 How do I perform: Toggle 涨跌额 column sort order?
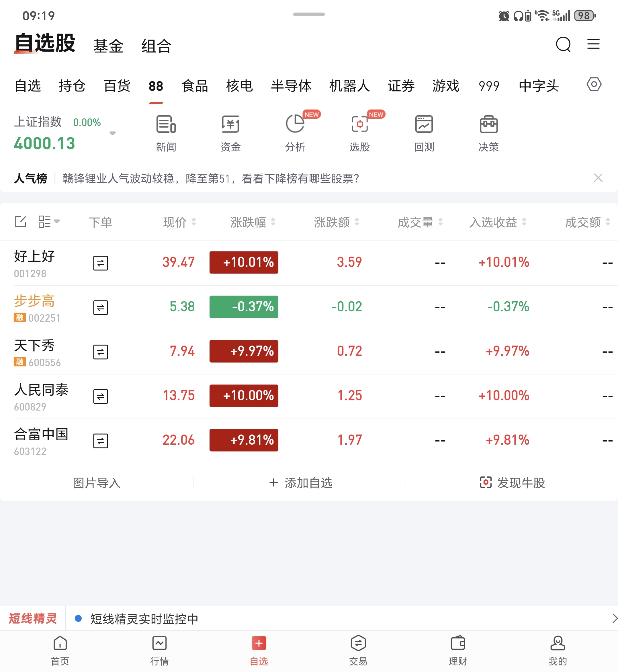(336, 222)
